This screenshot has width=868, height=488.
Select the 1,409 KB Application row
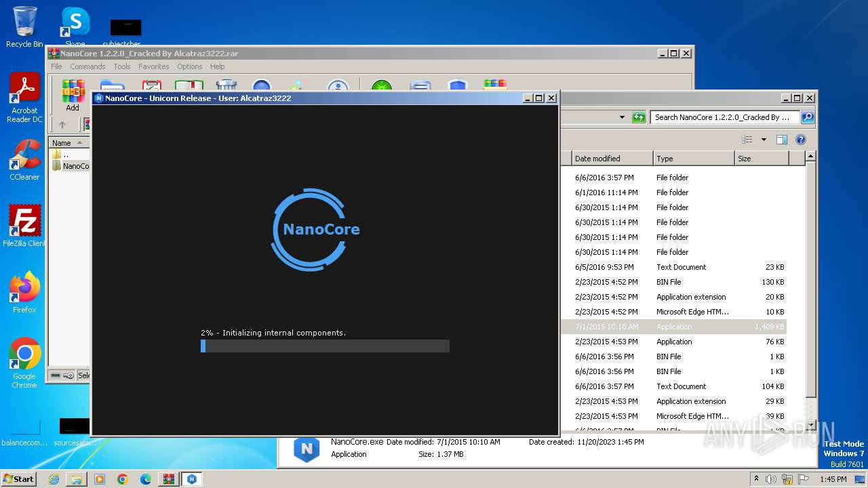click(673, 327)
